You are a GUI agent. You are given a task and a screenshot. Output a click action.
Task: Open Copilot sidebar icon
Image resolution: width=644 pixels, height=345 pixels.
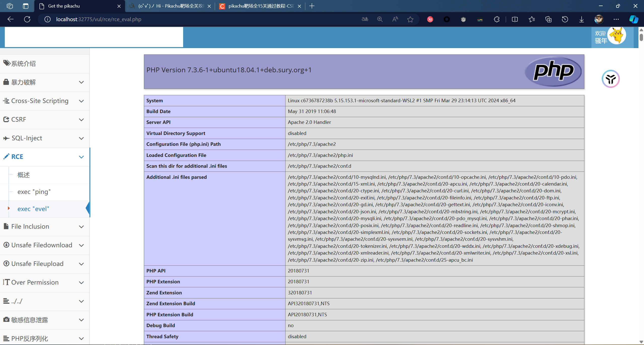click(633, 19)
